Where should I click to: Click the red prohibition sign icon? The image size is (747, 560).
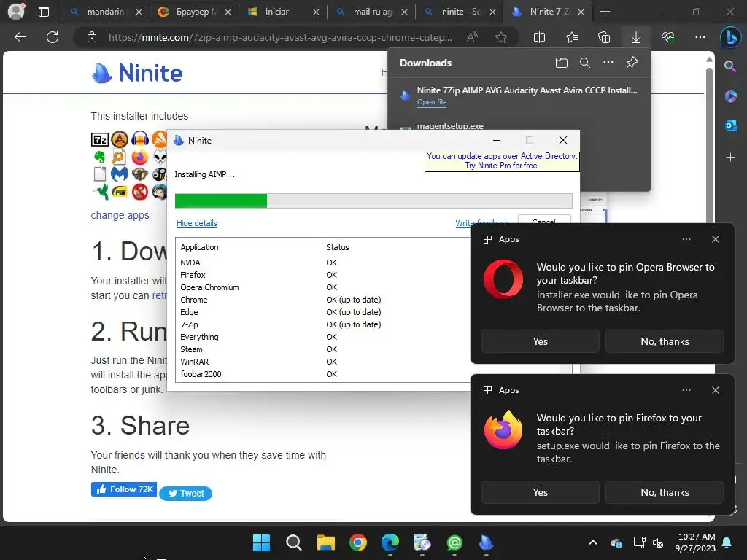coord(140,192)
